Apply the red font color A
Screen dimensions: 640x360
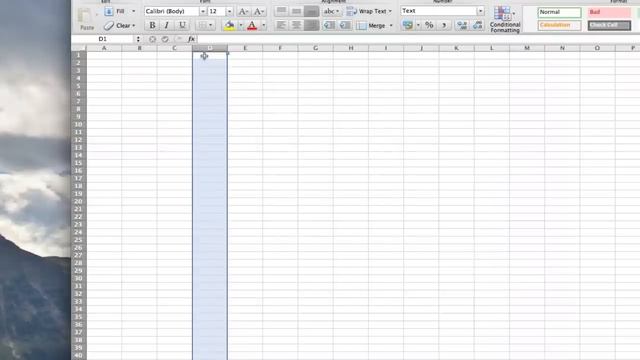pos(252,25)
